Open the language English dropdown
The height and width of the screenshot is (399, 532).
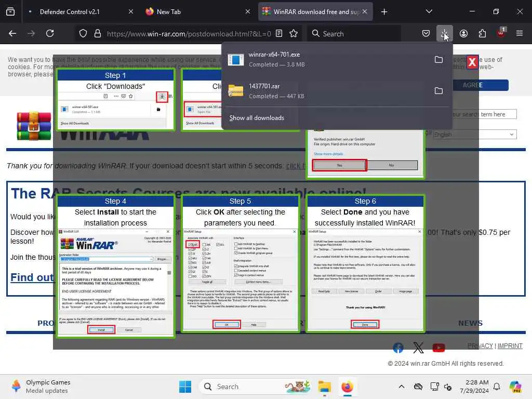pyautogui.click(x=475, y=135)
